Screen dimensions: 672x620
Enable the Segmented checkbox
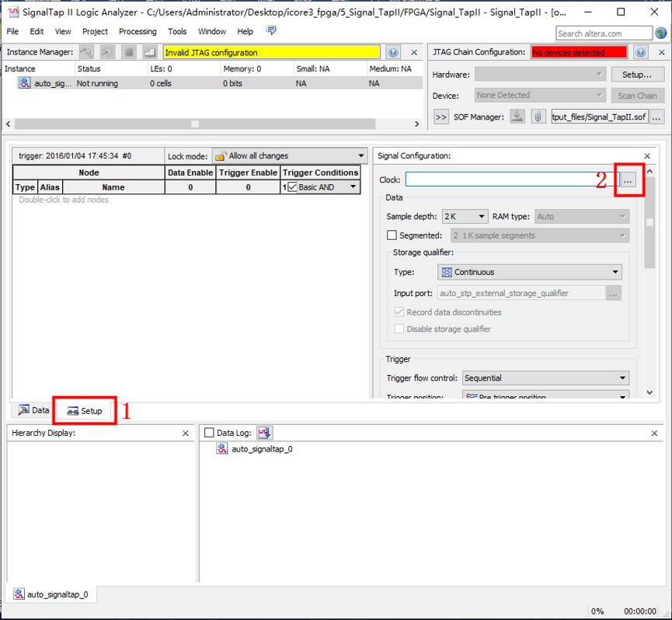392,235
